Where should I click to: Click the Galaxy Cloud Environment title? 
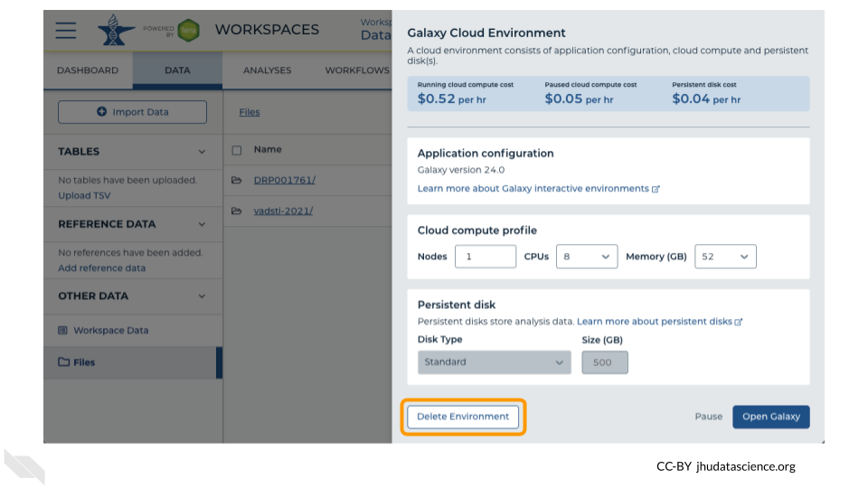pos(486,33)
